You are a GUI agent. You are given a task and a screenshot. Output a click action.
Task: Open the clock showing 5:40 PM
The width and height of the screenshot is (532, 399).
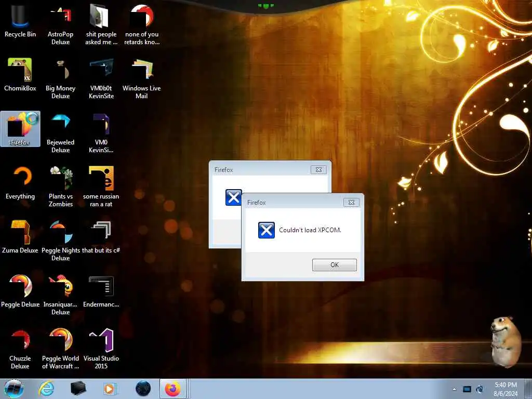(x=506, y=389)
